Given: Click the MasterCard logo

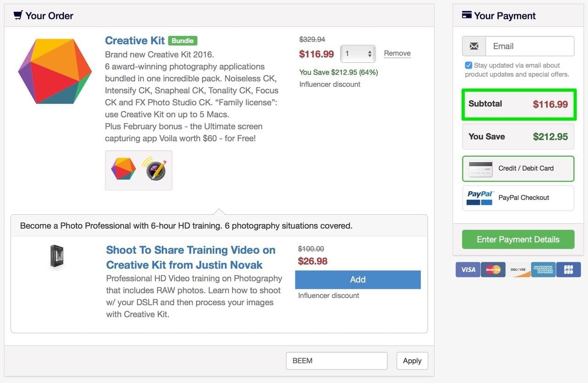Looking at the screenshot, I should coord(493,269).
